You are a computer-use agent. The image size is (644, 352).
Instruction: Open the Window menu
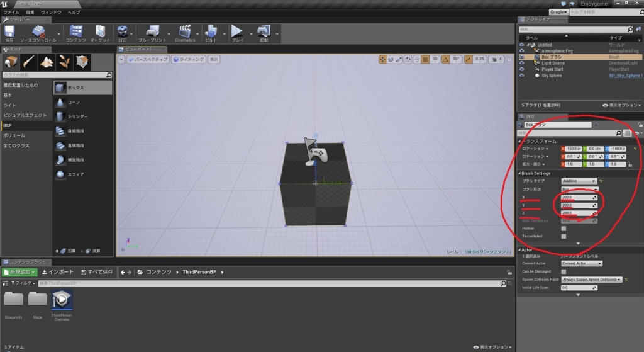[52, 13]
